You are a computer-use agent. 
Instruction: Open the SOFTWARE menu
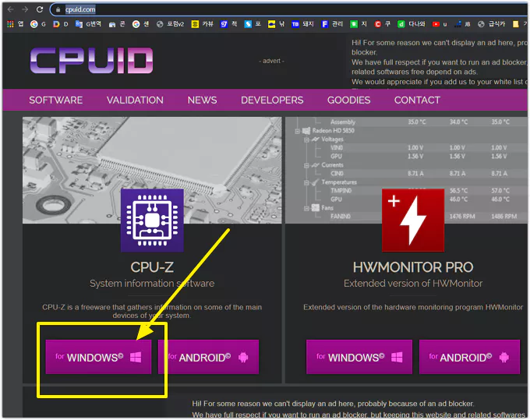click(56, 100)
